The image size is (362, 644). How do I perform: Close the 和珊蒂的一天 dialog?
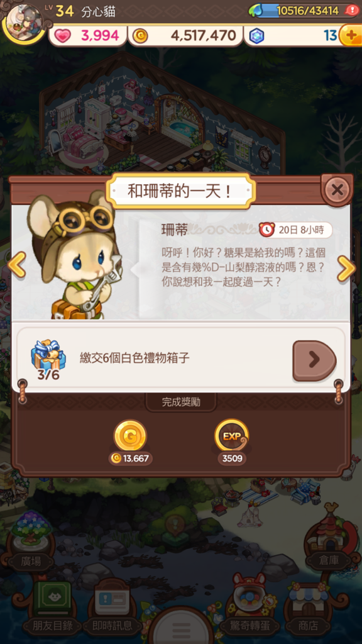click(x=337, y=190)
